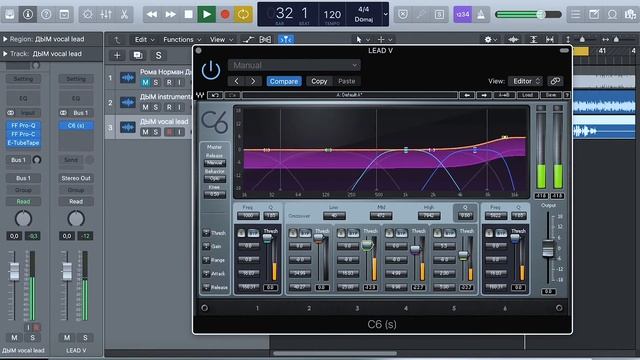640x360 pixels.
Task: Click the C6 Mid crossover value field
Action: click(381, 216)
